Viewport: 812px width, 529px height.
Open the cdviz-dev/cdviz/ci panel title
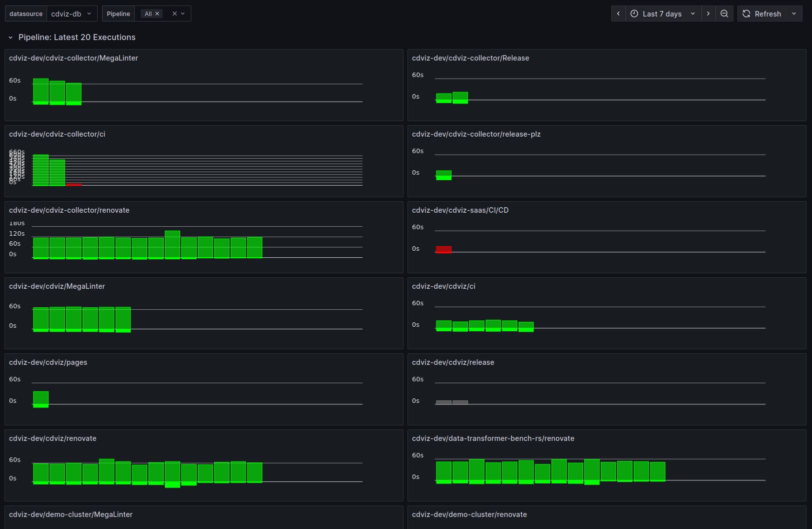tap(444, 286)
